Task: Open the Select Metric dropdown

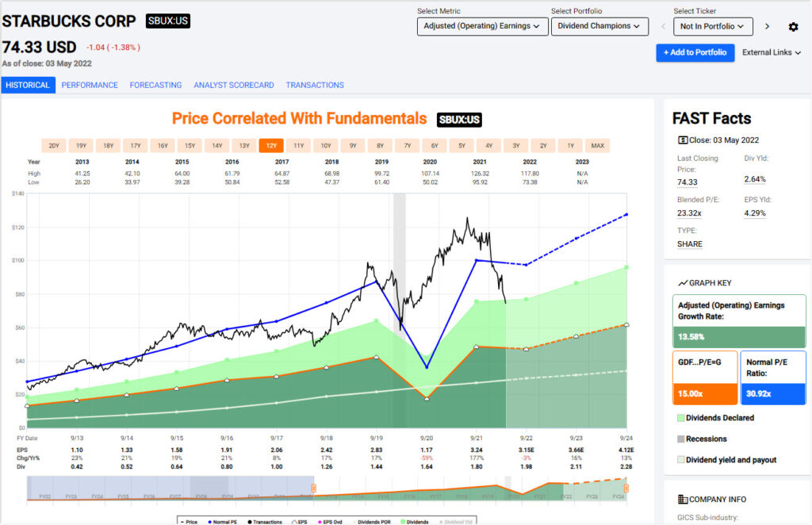Action: 481,26
